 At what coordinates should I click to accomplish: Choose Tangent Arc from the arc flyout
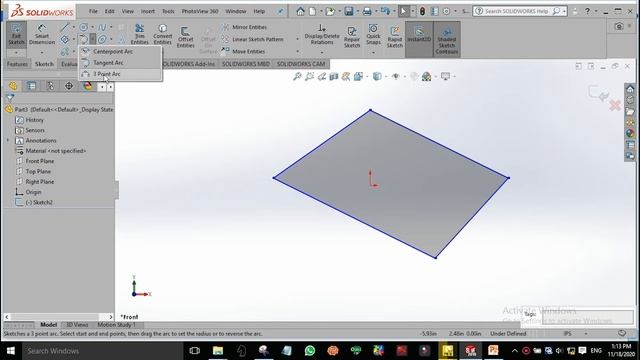[x=120, y=63]
